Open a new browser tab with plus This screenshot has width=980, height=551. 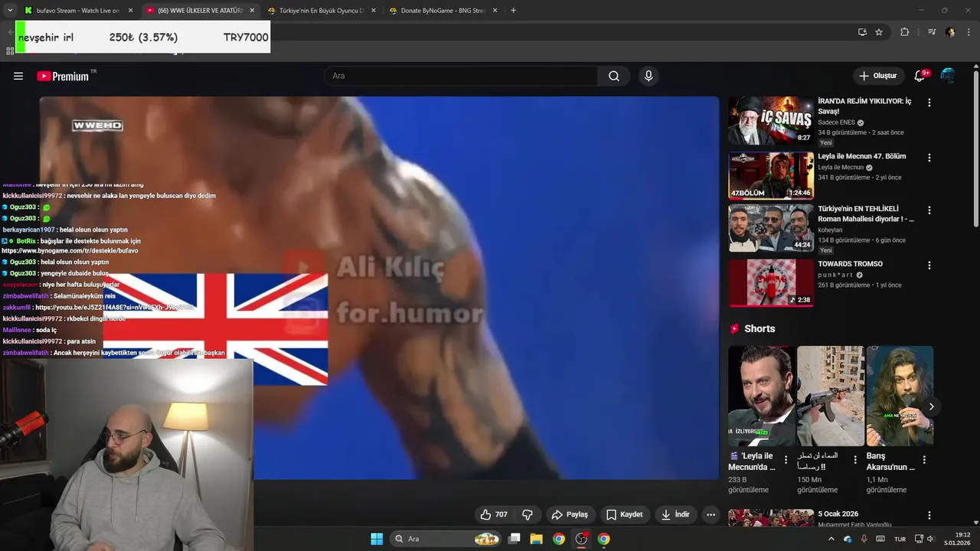pos(513,11)
